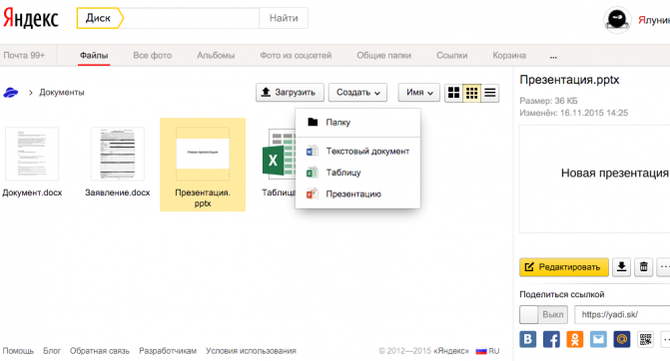
Task: Click the Yandex logo
Action: (31, 19)
